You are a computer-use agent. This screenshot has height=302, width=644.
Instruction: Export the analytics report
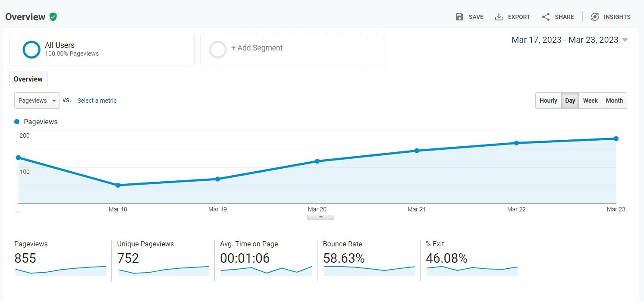pyautogui.click(x=512, y=17)
